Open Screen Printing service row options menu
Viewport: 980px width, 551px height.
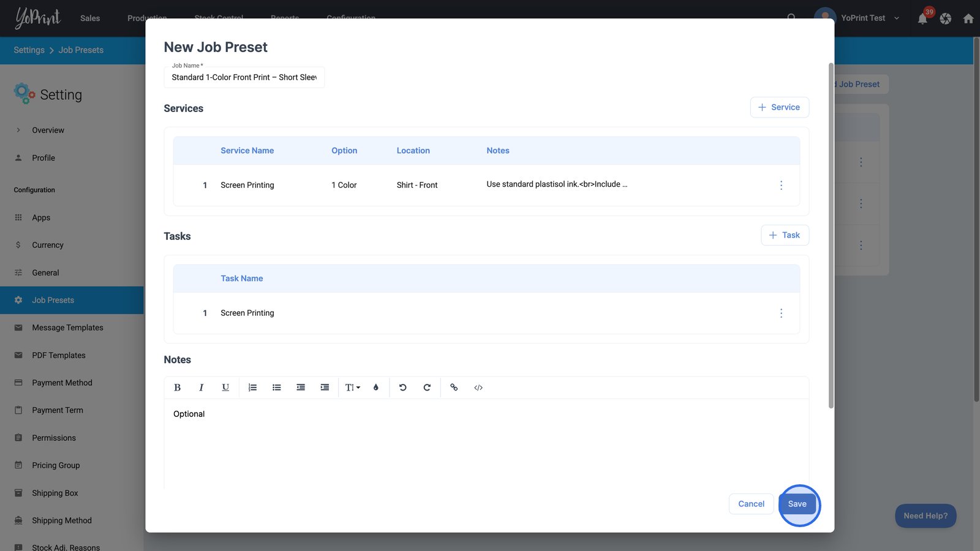781,185
